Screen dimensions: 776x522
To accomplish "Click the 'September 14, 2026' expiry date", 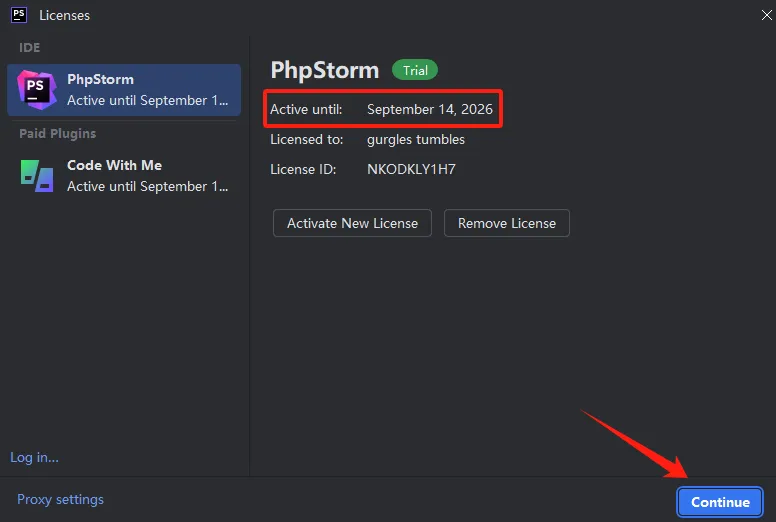I will point(430,109).
